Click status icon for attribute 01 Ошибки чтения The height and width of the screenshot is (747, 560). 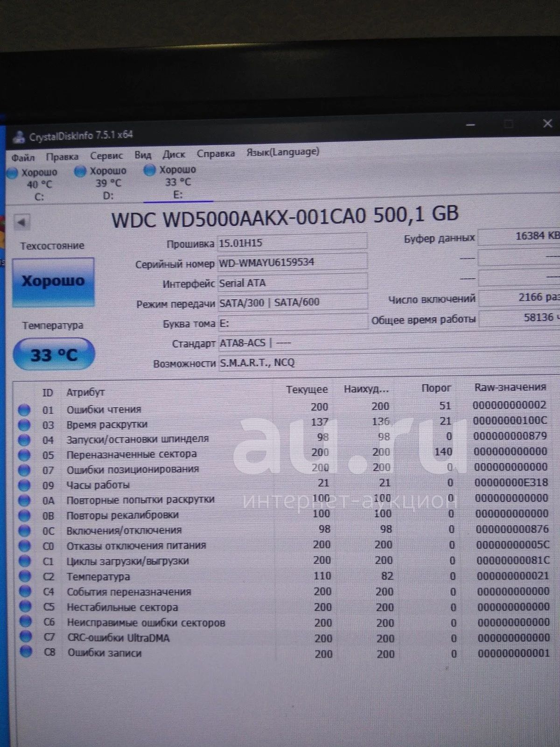click(24, 410)
